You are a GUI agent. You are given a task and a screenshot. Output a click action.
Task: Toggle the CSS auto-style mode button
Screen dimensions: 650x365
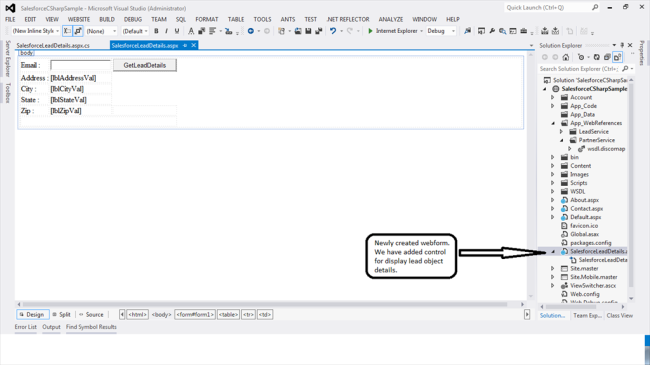67,31
